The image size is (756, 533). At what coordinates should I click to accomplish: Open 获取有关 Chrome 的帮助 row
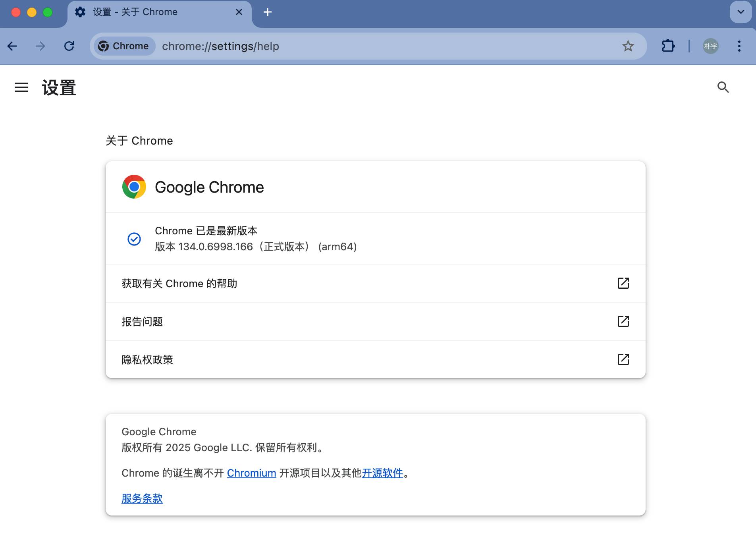click(376, 283)
